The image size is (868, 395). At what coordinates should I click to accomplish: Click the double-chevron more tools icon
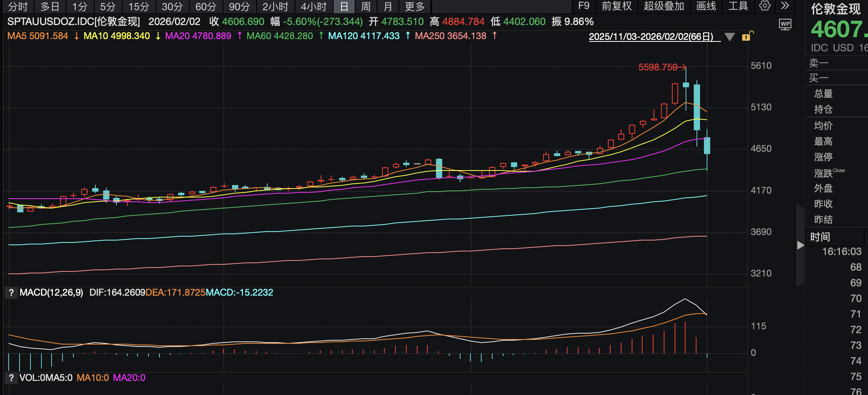785,6
